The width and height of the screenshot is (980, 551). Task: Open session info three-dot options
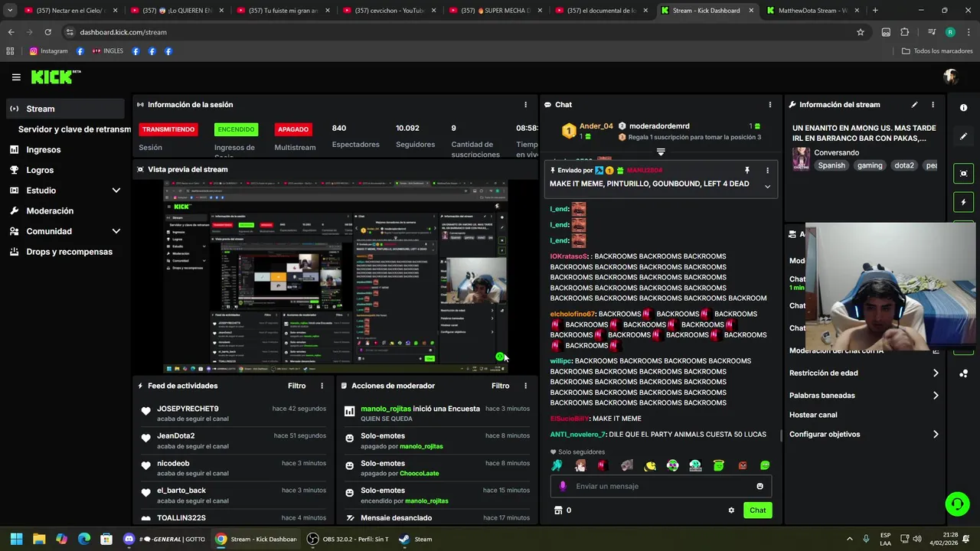coord(525,105)
